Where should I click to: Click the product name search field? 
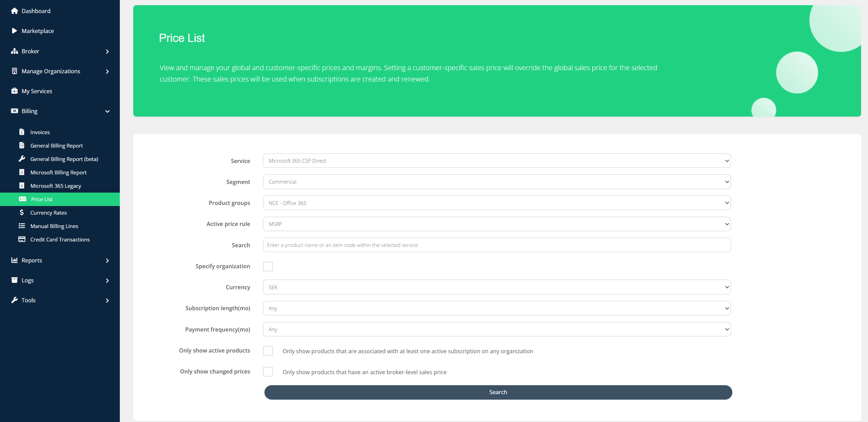coord(496,245)
